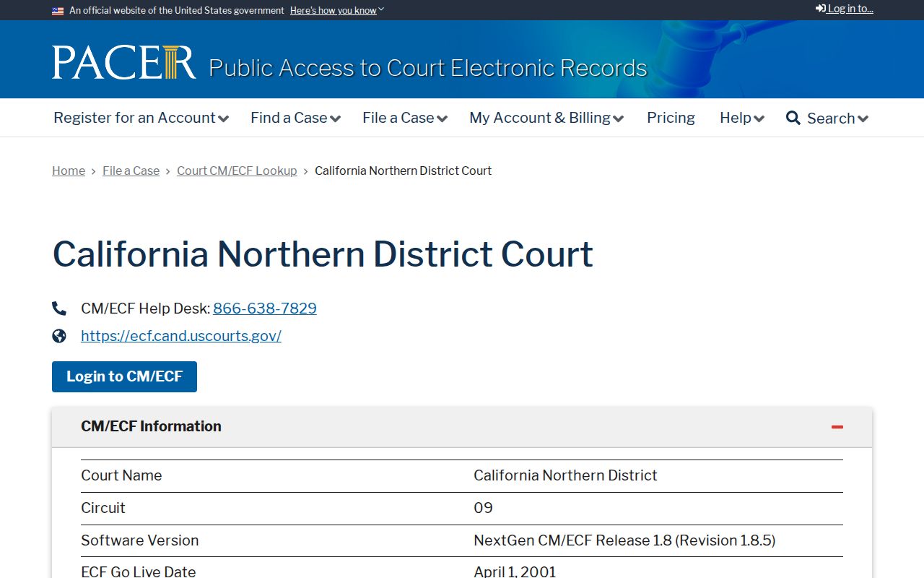
Task: Click the current breadcrumb California Northern District Court
Action: click(x=403, y=171)
